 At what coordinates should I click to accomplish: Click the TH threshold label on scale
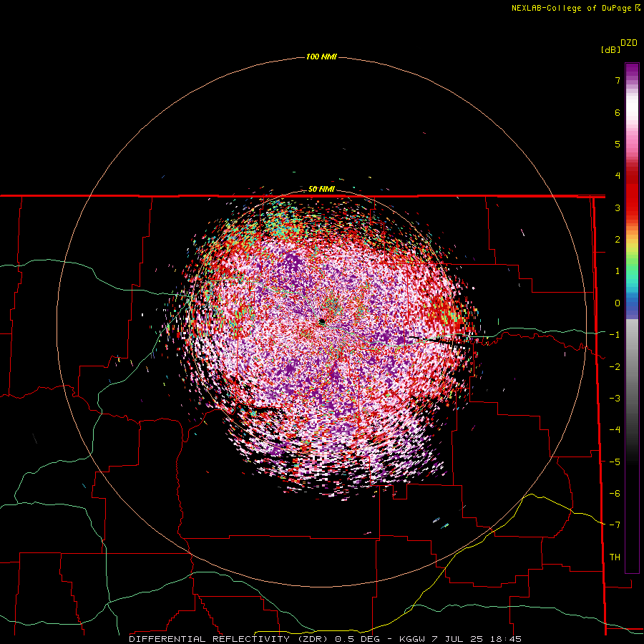(x=615, y=557)
